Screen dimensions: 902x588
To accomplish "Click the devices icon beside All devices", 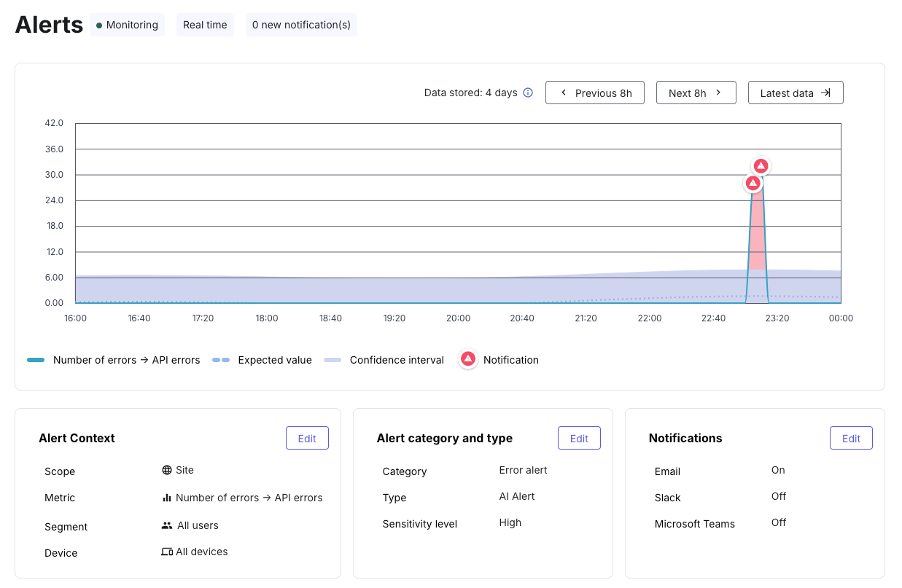I will (x=167, y=552).
